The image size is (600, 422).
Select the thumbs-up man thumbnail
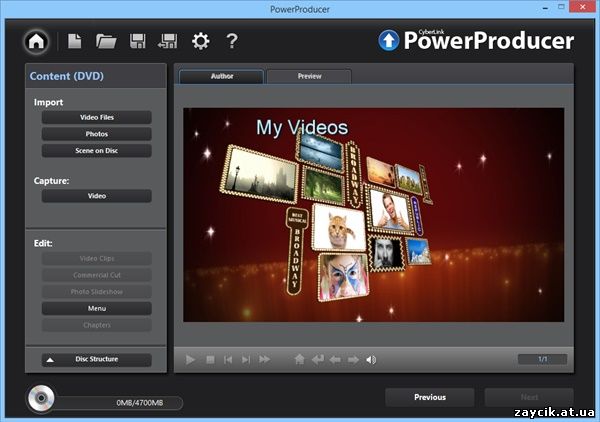[x=390, y=210]
